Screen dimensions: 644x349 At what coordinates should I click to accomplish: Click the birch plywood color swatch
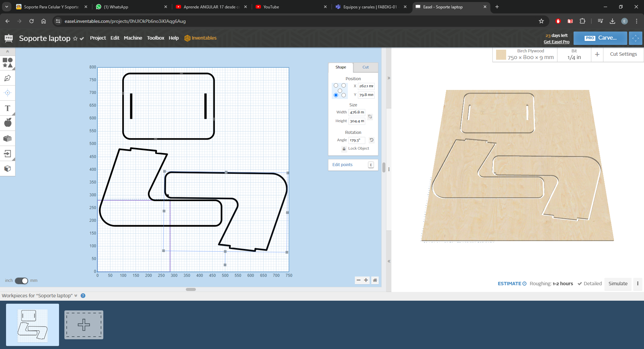[x=501, y=54]
